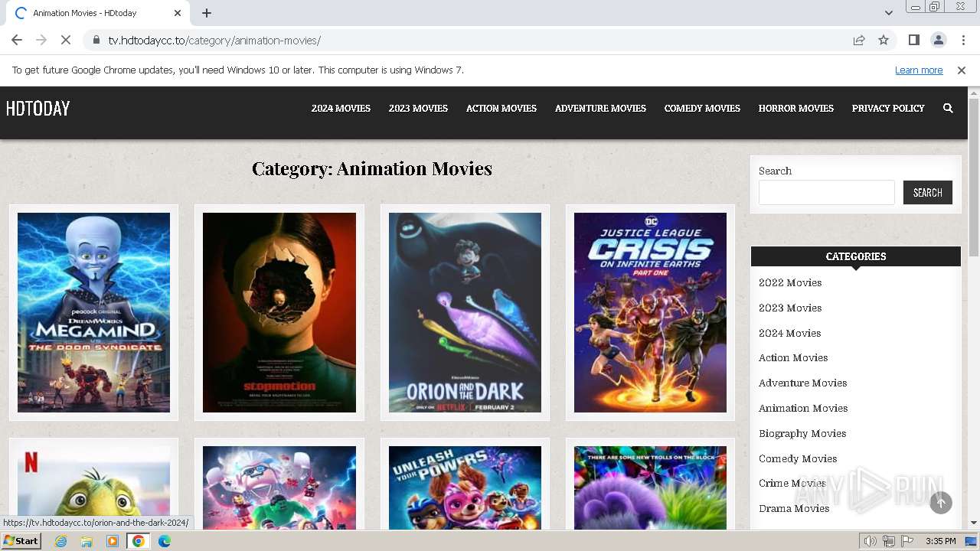
Task: Open the Animation Movies sidebar category
Action: [803, 408]
